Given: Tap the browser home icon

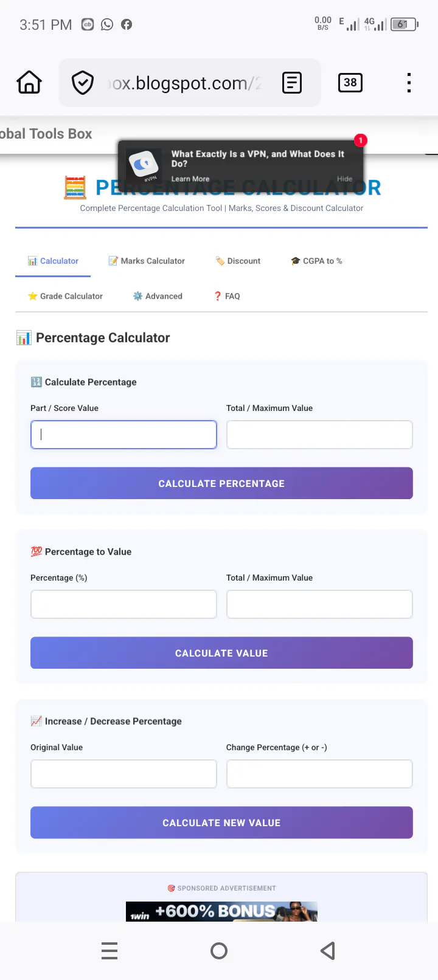Looking at the screenshot, I should 29,82.
